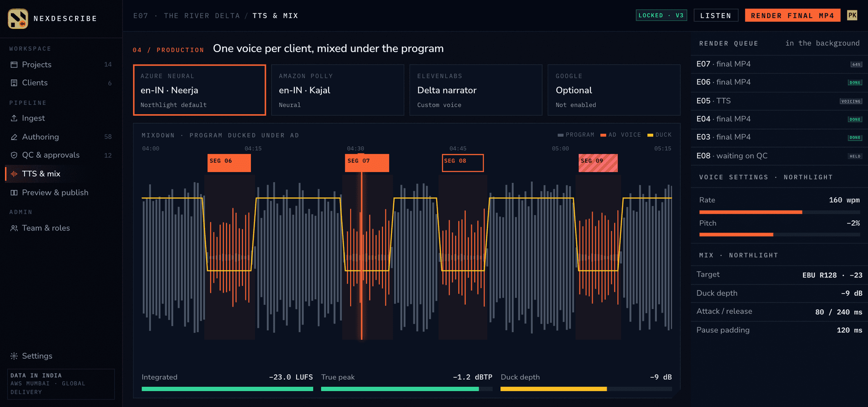Click the Attack / release value 80 / 240 ms
The width and height of the screenshot is (868, 407).
pos(839,312)
